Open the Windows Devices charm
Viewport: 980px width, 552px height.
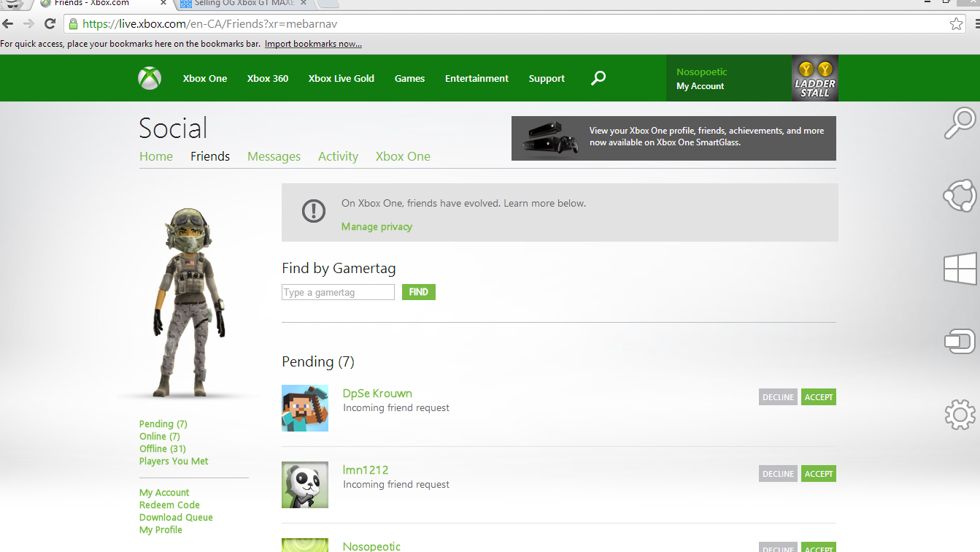coord(960,341)
